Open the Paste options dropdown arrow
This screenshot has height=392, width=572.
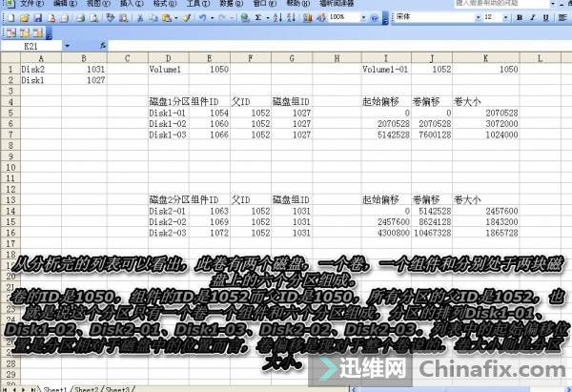coord(176,18)
